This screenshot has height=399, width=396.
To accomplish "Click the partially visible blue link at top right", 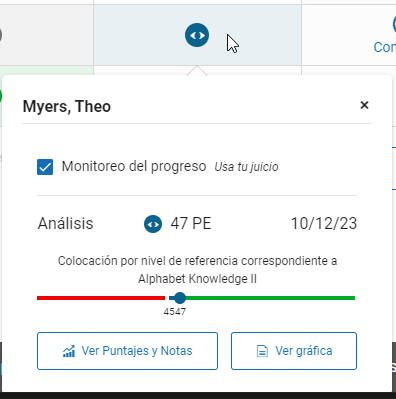I will (x=385, y=47).
